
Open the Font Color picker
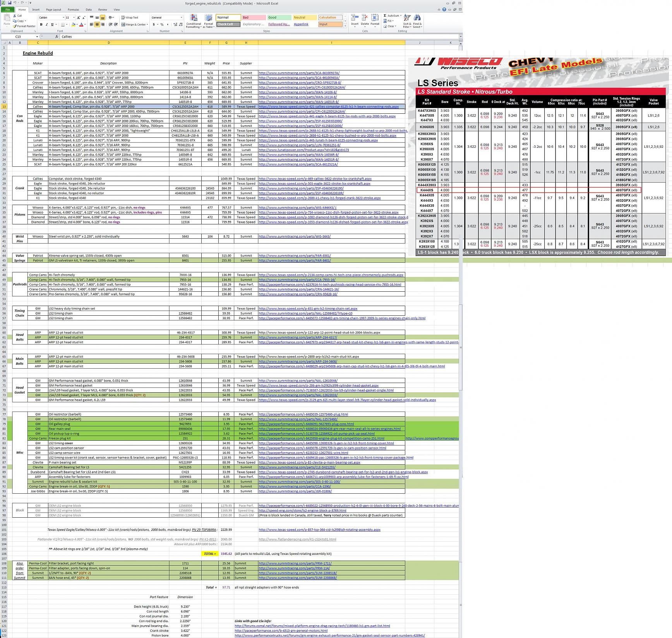(x=81, y=24)
